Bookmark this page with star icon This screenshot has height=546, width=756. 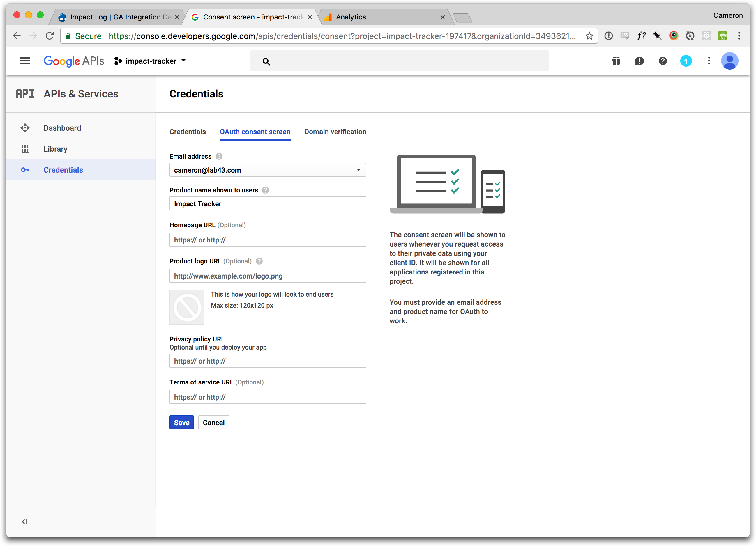589,36
